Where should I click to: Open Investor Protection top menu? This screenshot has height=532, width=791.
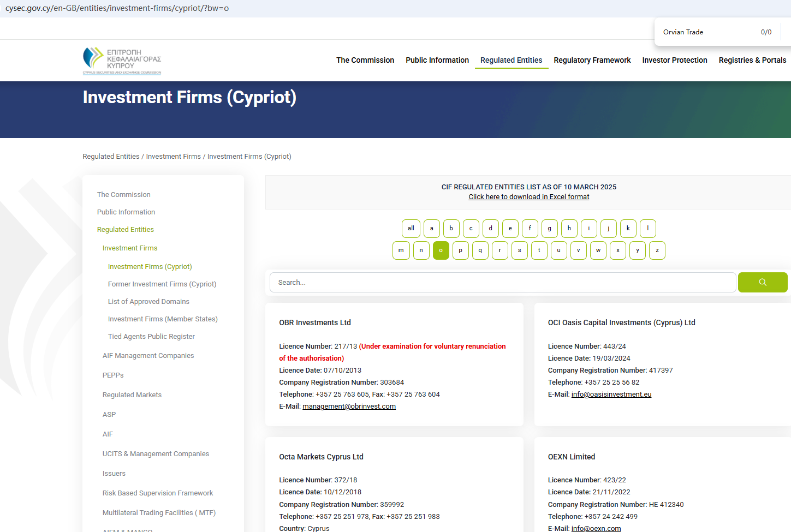674,60
